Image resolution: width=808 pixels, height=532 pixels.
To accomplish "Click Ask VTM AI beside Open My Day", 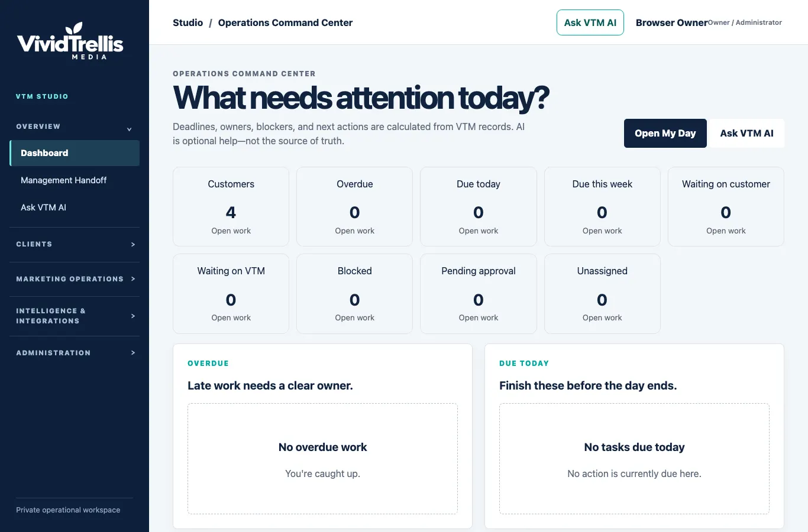I will click(x=746, y=133).
